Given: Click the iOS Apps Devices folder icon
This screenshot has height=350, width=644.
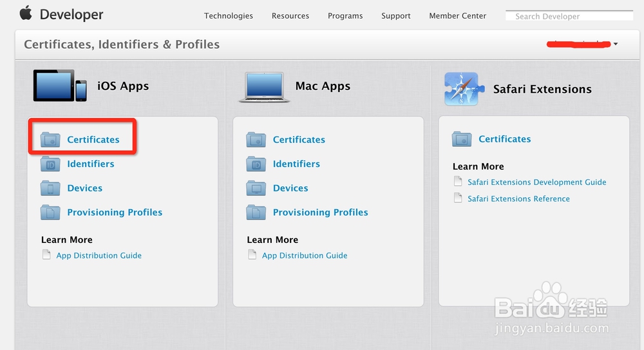Looking at the screenshot, I should (x=50, y=188).
